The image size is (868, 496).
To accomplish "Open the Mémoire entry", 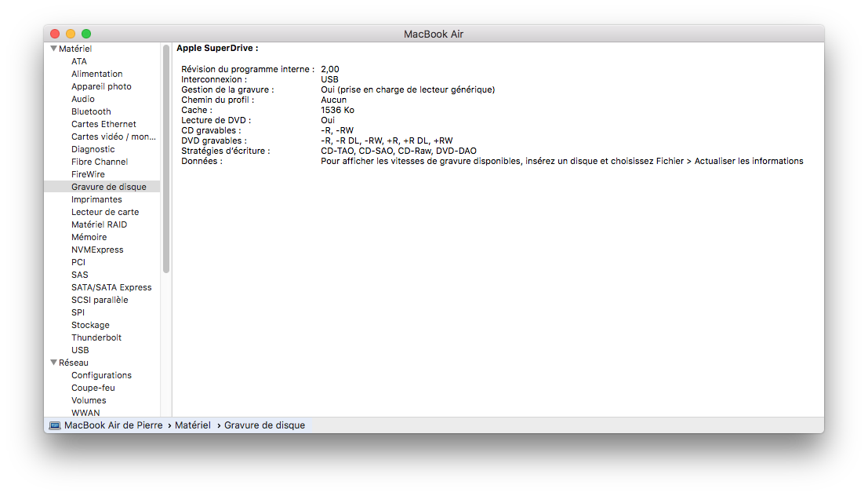I will click(89, 237).
